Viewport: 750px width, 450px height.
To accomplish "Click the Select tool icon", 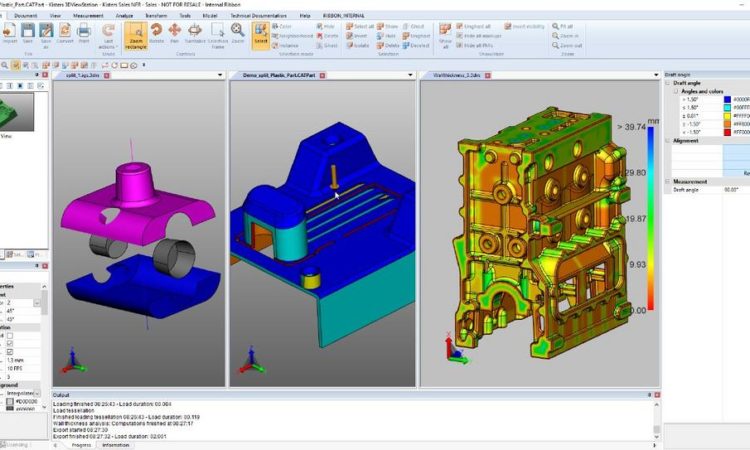I will [x=261, y=33].
